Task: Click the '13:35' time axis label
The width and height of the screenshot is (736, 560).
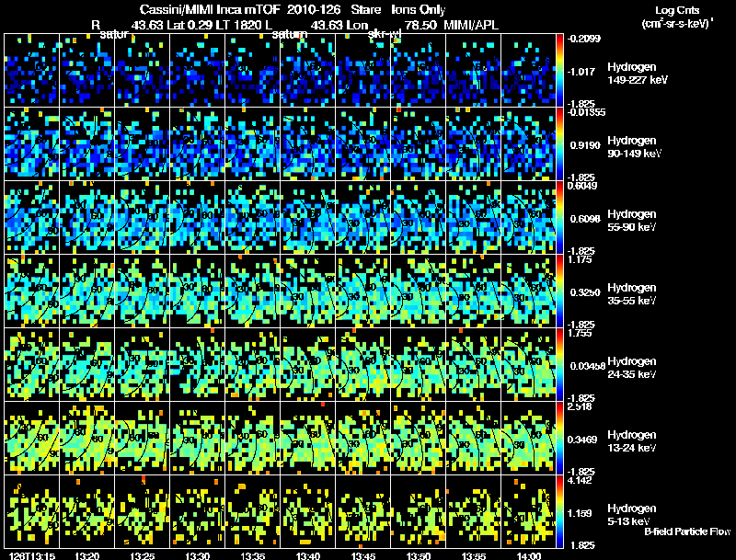Action: [253, 556]
